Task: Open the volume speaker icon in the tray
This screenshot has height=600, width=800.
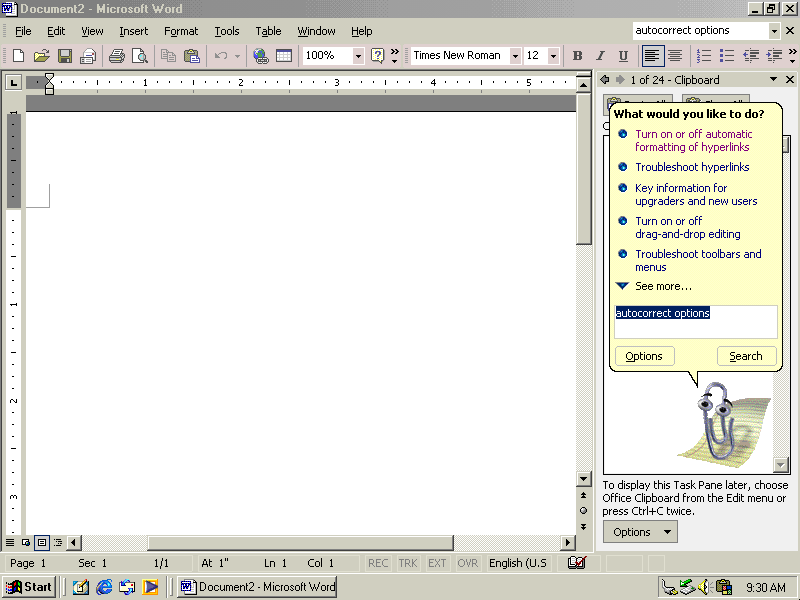Action: click(705, 587)
